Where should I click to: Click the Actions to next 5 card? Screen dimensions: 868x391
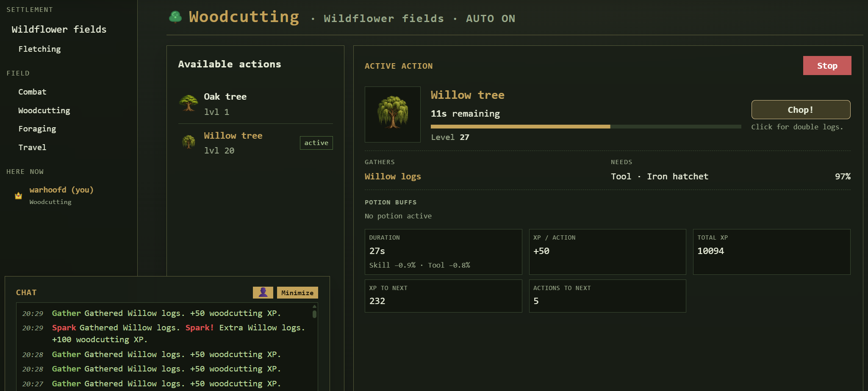pyautogui.click(x=607, y=296)
